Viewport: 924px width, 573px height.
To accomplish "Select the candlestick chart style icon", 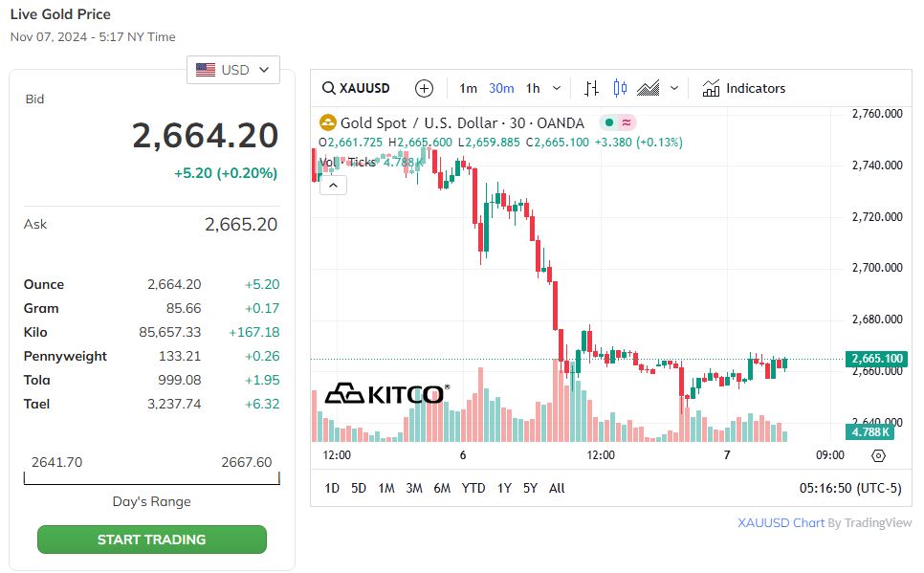I will 620,88.
